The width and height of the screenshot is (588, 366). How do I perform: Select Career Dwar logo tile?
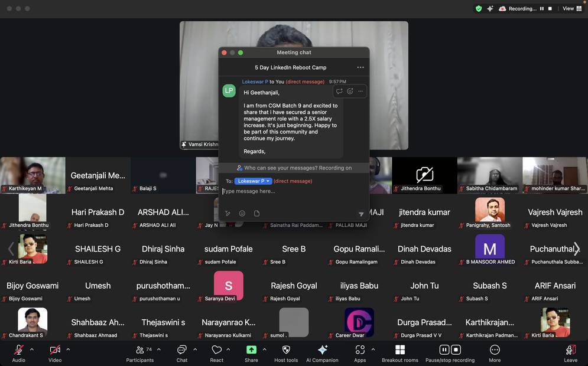pos(359,322)
